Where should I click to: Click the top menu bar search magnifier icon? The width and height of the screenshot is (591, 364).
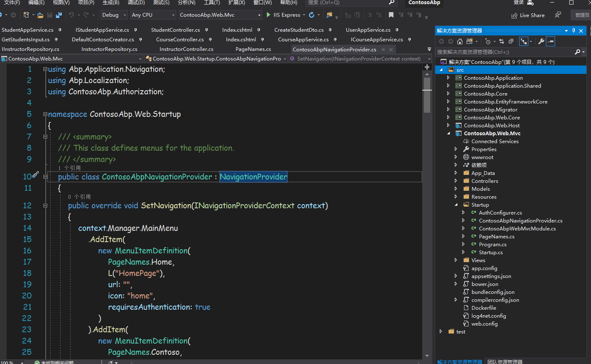pos(391,3)
